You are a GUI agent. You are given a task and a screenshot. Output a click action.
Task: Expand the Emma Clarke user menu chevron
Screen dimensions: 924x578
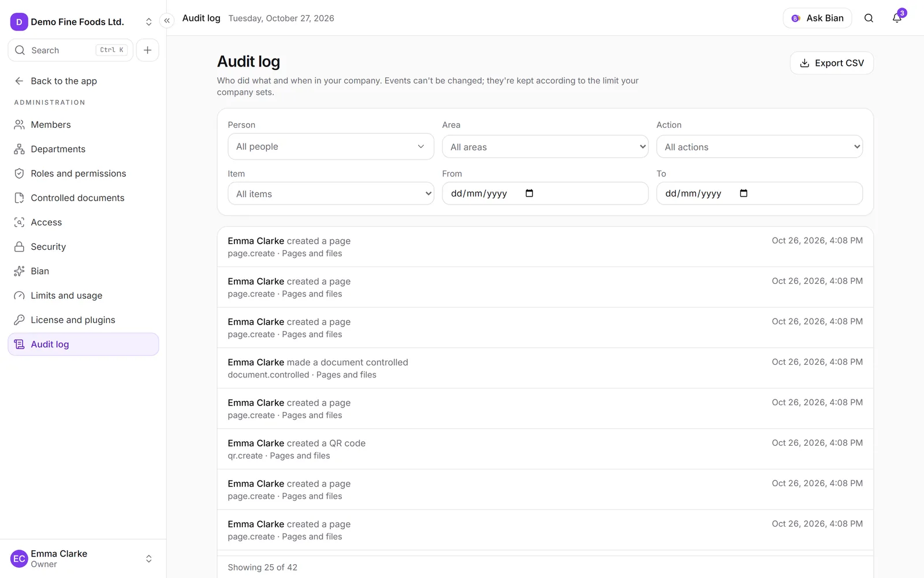pos(148,558)
